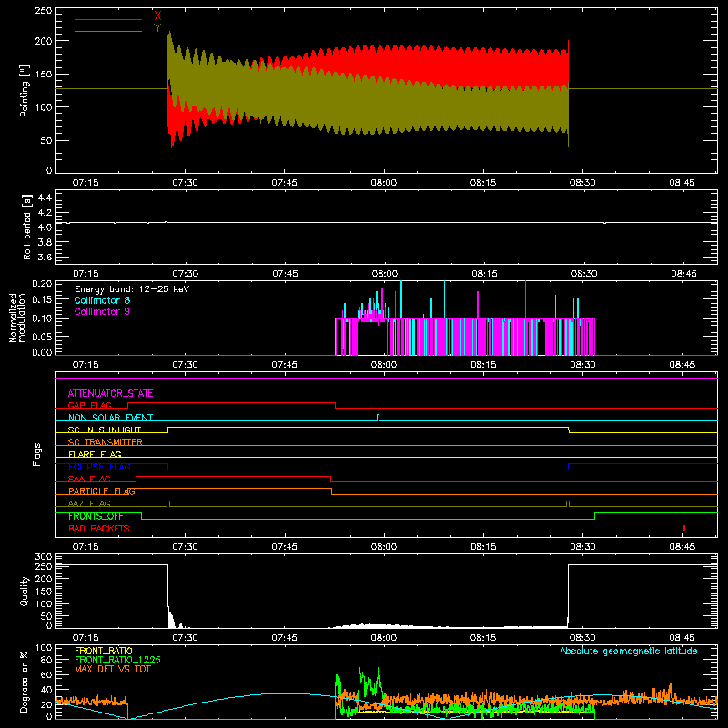Click the 08:30 label under Pointing plot
This screenshot has height=728, width=728.
(582, 183)
